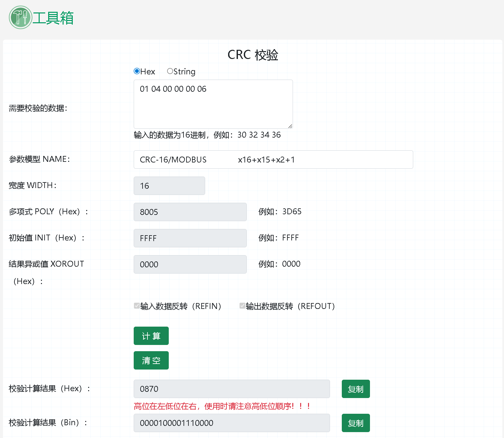Select the XOROUT field showing 0000
The image size is (504, 438).
tap(190, 264)
